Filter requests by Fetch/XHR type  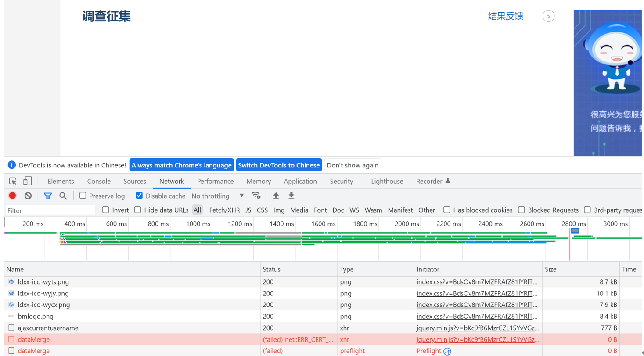[x=224, y=210]
